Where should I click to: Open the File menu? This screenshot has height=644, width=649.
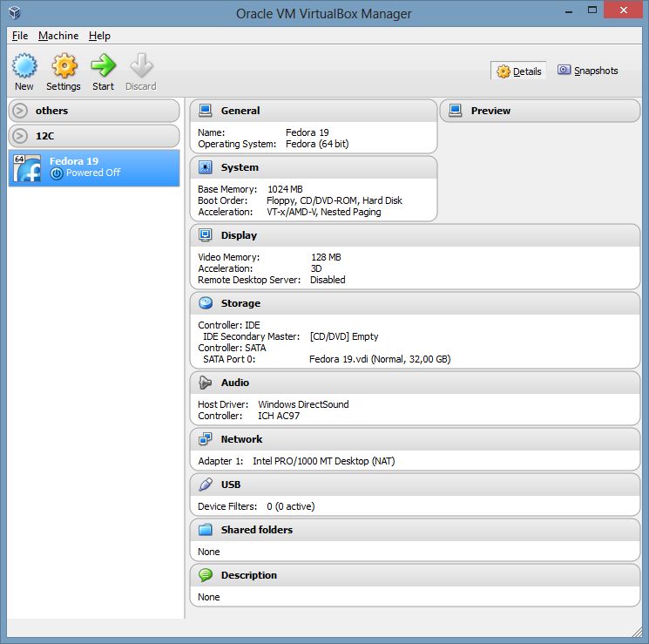20,36
